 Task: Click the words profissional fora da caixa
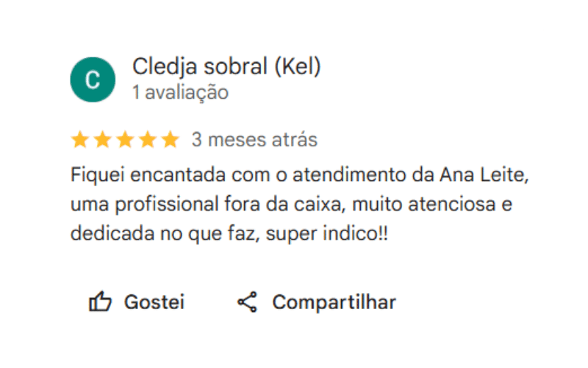click(229, 205)
